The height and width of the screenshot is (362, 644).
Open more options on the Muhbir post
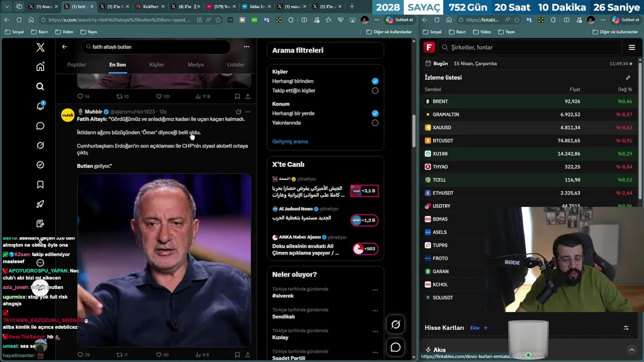tap(248, 112)
